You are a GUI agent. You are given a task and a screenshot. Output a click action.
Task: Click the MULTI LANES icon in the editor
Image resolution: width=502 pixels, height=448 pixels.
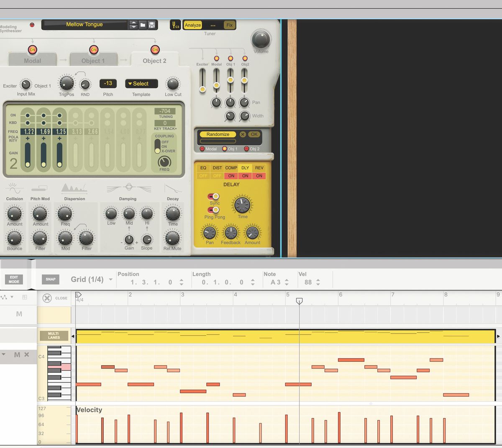[53, 335]
